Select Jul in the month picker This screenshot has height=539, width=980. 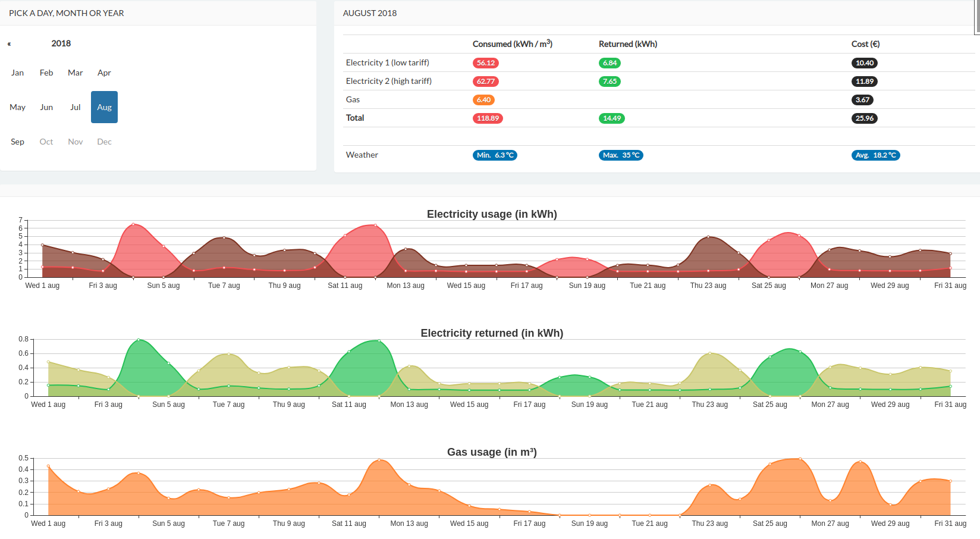click(x=76, y=107)
